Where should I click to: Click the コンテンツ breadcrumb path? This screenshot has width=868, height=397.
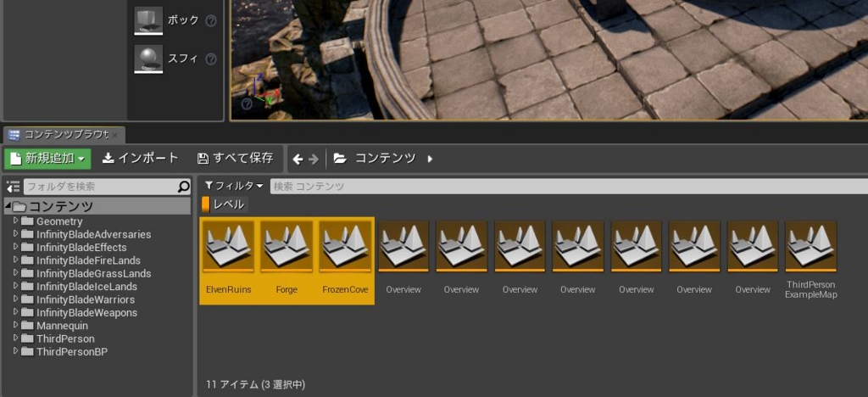(x=386, y=159)
